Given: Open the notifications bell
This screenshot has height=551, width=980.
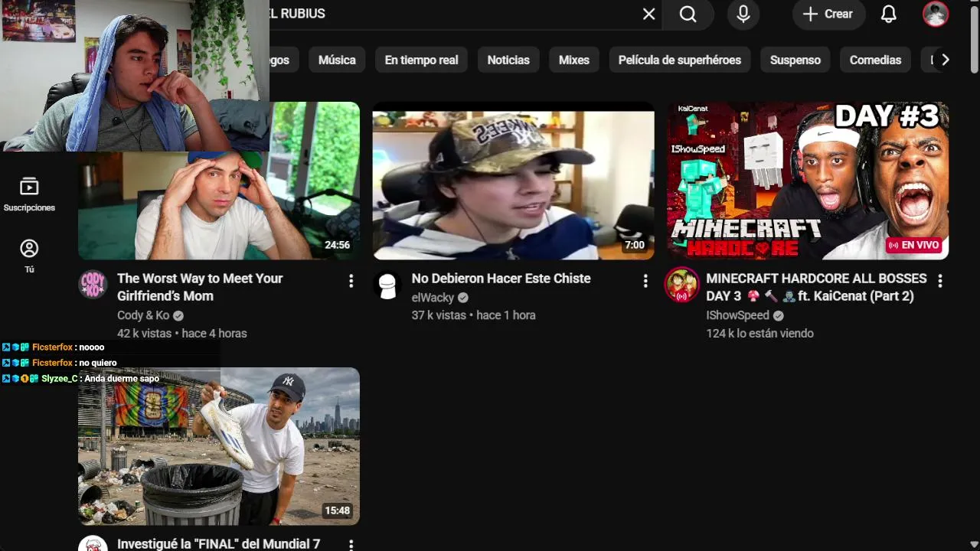Looking at the screenshot, I should 888,14.
